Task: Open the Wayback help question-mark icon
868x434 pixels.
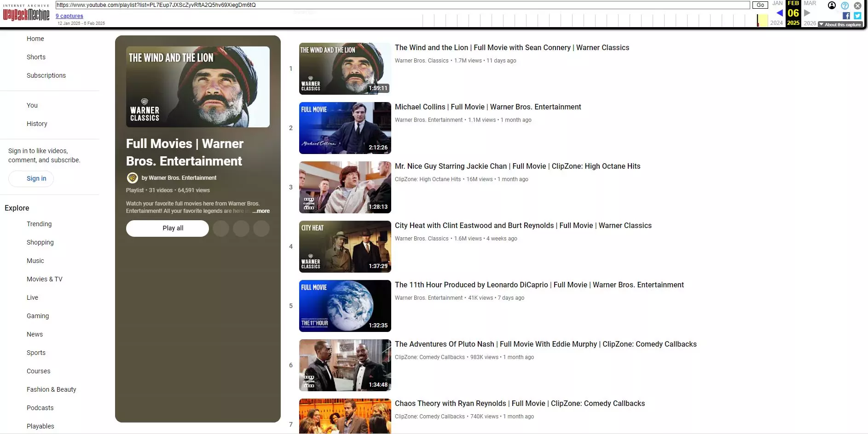Action: pyautogui.click(x=845, y=6)
